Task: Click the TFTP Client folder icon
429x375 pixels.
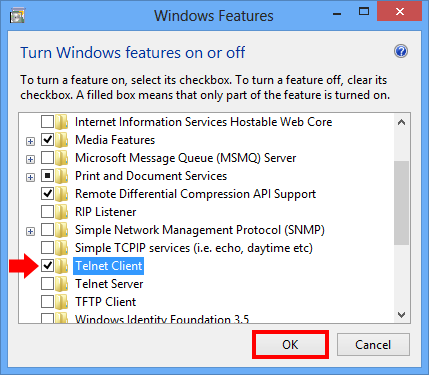Action: [62, 302]
